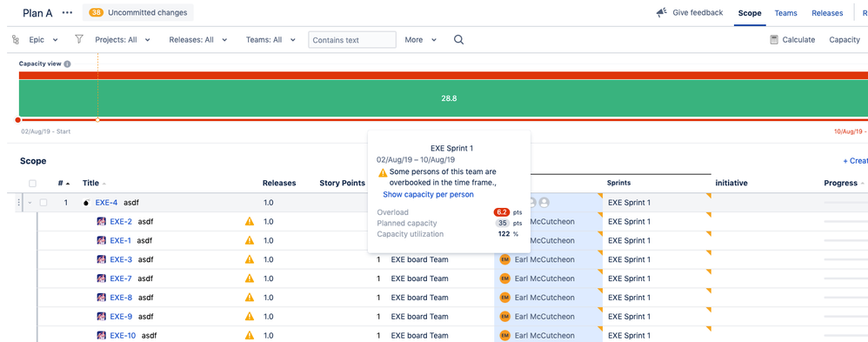
Task: Open the Releases: All filter dropdown
Action: (x=197, y=40)
